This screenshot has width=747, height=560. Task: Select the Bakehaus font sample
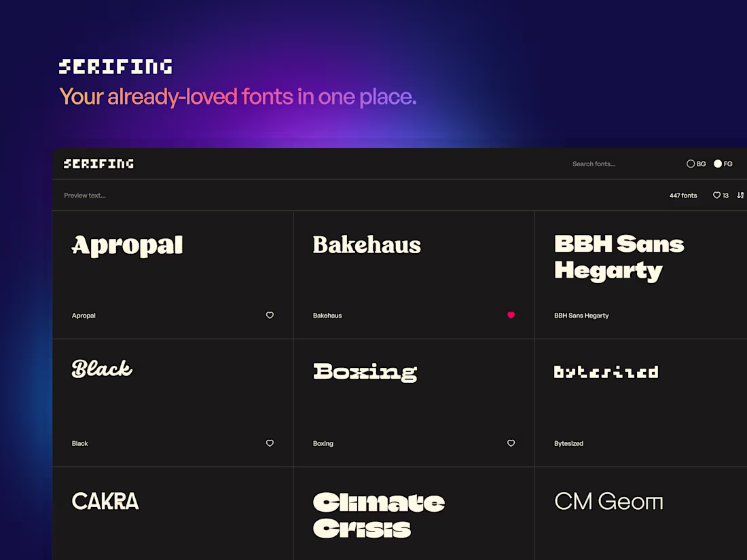click(367, 245)
